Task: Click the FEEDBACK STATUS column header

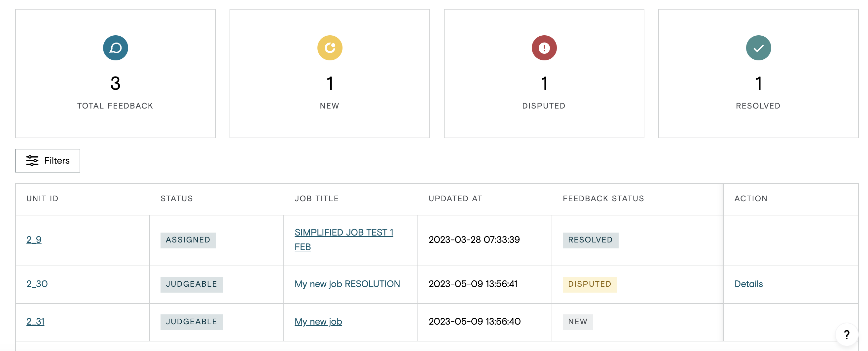Action: point(603,199)
